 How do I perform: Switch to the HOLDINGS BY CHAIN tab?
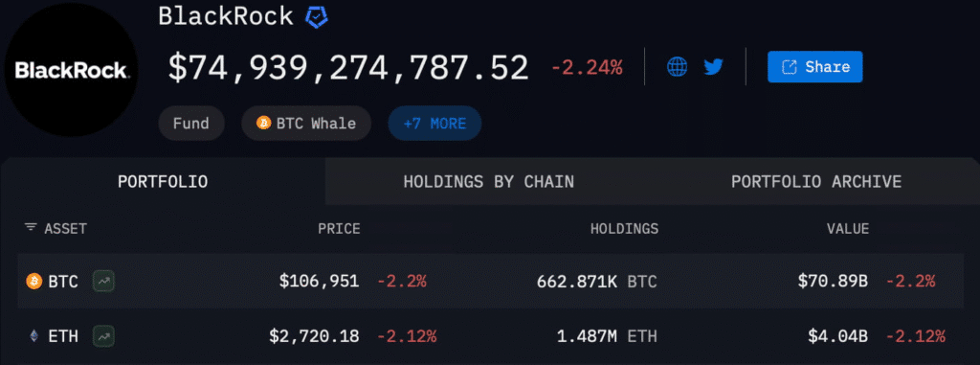489,182
